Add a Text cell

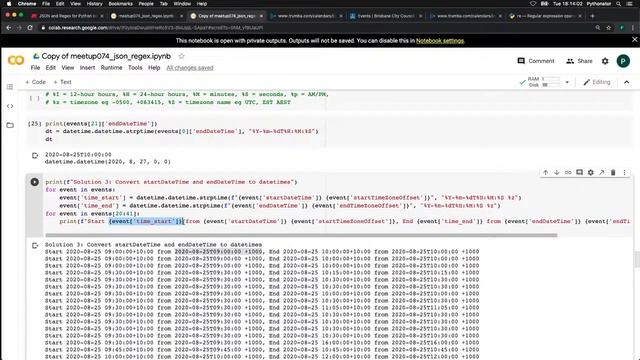[x=62, y=82]
